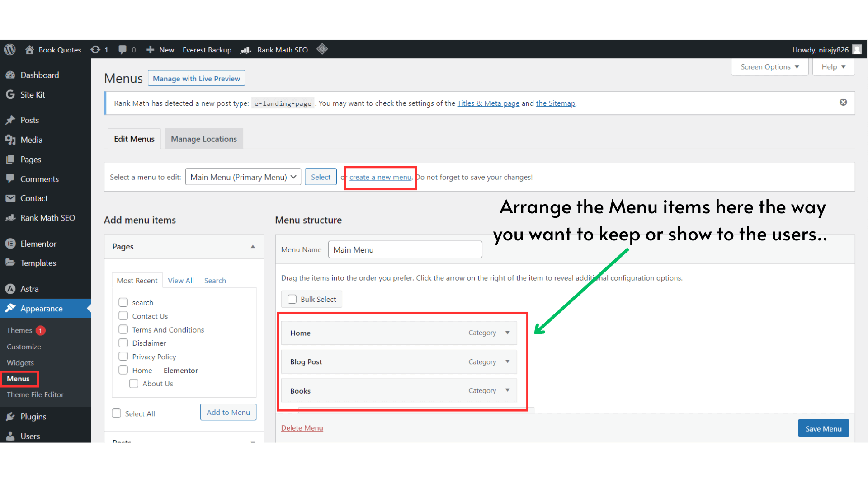Switch to the Manage Locations tab
The width and height of the screenshot is (868, 488).
[204, 139]
